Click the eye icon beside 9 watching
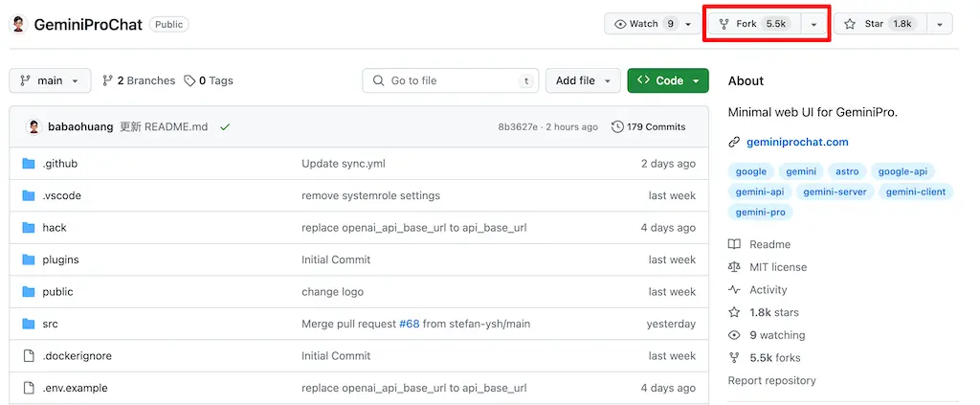 point(734,335)
